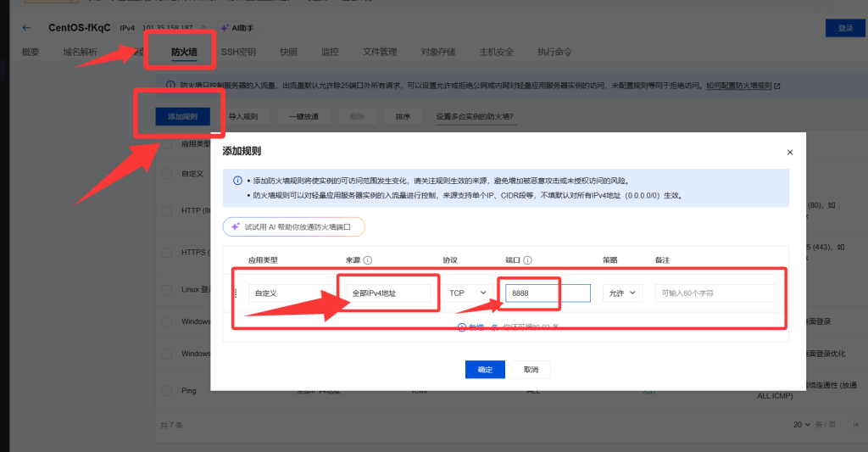Go to the 文件管理 tab
Viewport: 868px width, 452px height.
click(380, 52)
